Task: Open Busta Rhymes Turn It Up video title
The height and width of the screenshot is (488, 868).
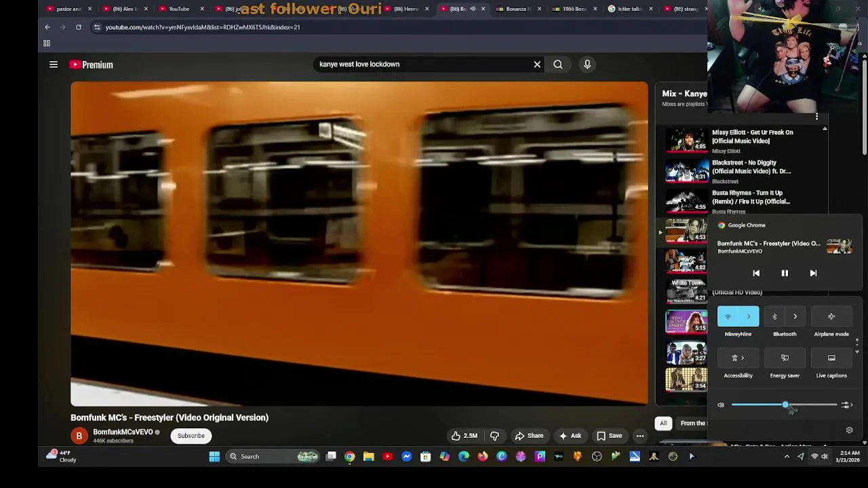Action: [751, 197]
